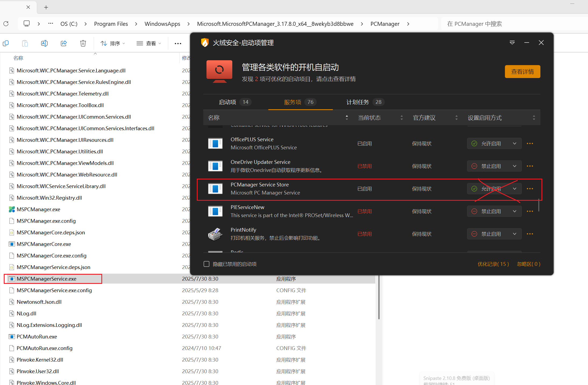Open the 排序 sort dropdown in Explorer

tap(113, 43)
